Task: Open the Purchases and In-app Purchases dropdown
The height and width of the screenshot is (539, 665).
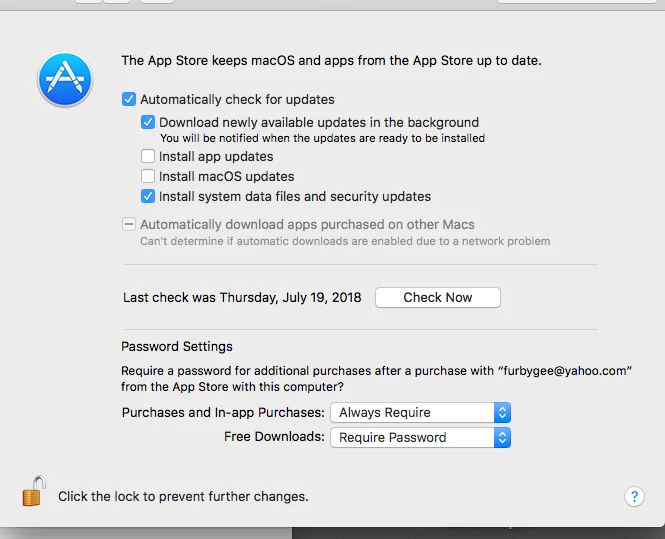Action: coord(420,412)
